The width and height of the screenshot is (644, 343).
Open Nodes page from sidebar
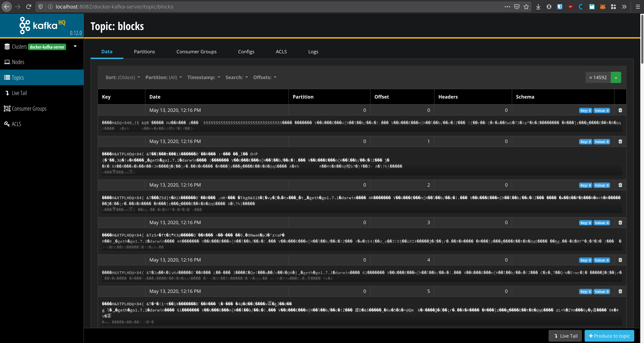coord(18,62)
